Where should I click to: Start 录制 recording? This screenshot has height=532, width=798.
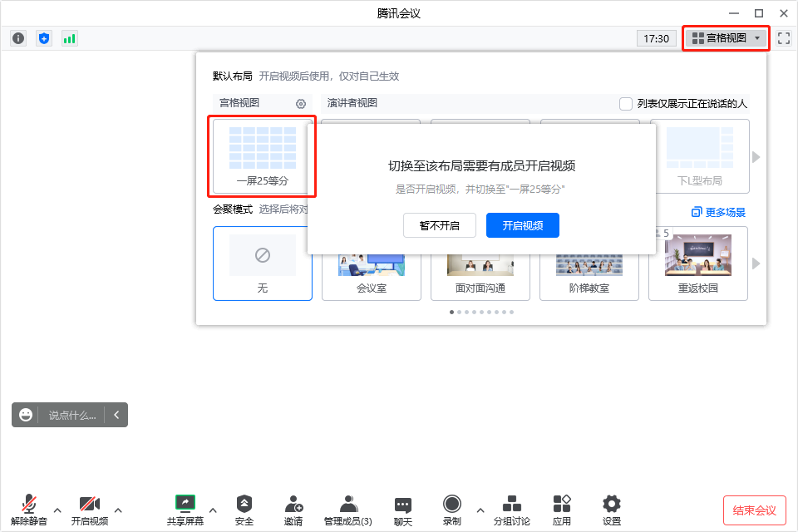click(x=452, y=510)
